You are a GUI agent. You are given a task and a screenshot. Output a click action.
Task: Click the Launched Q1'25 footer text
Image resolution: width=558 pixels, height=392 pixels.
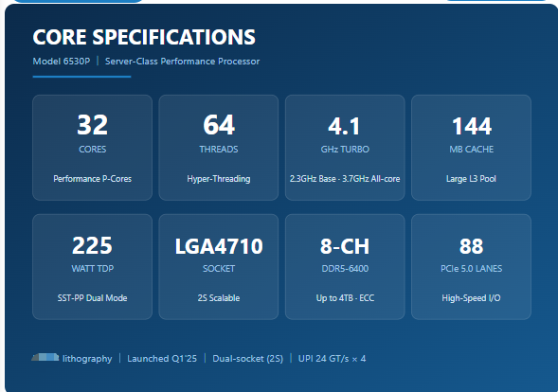[x=162, y=359]
